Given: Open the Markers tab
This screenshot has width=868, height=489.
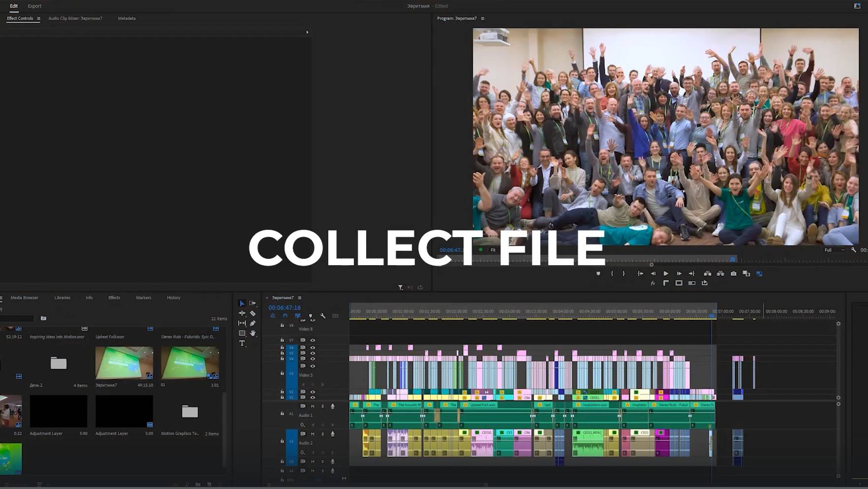Looking at the screenshot, I should (x=144, y=298).
